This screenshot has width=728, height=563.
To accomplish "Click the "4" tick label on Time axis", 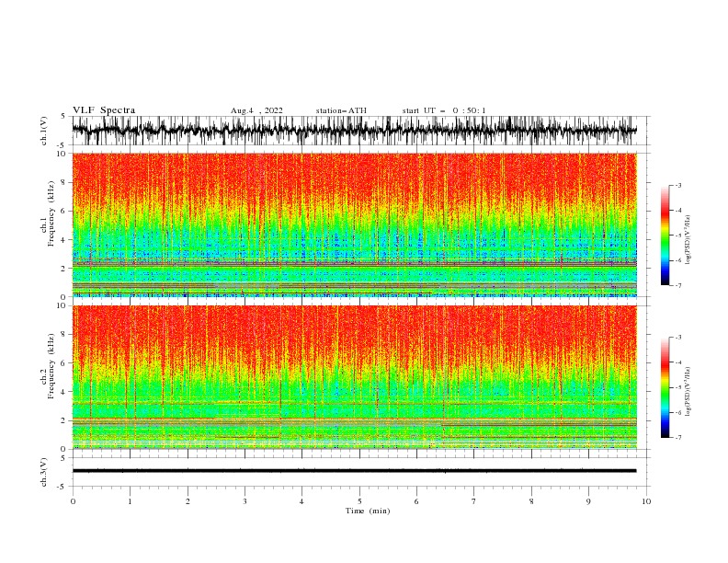I will coord(301,501).
